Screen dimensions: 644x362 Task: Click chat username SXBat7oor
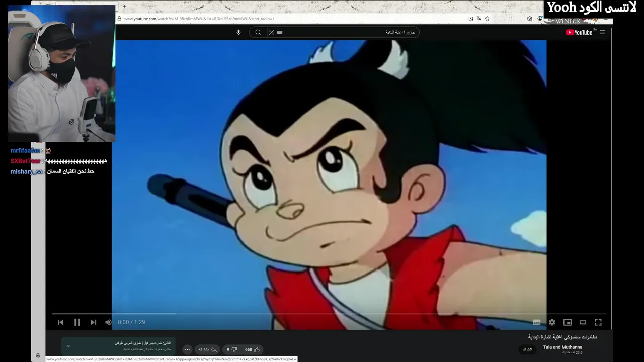[25, 161]
